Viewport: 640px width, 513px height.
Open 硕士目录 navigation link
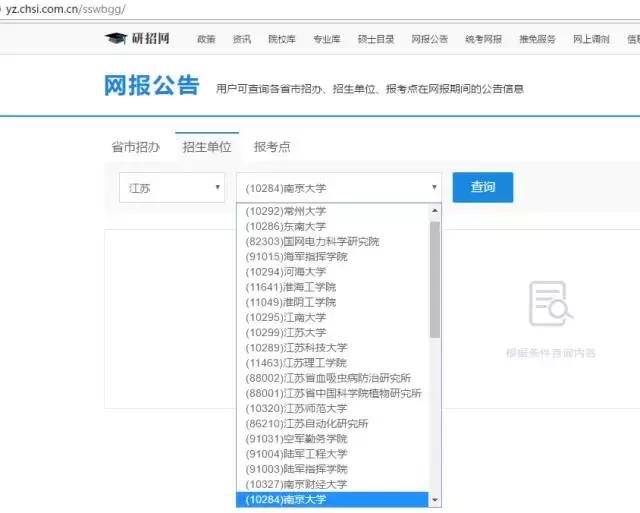(x=376, y=39)
